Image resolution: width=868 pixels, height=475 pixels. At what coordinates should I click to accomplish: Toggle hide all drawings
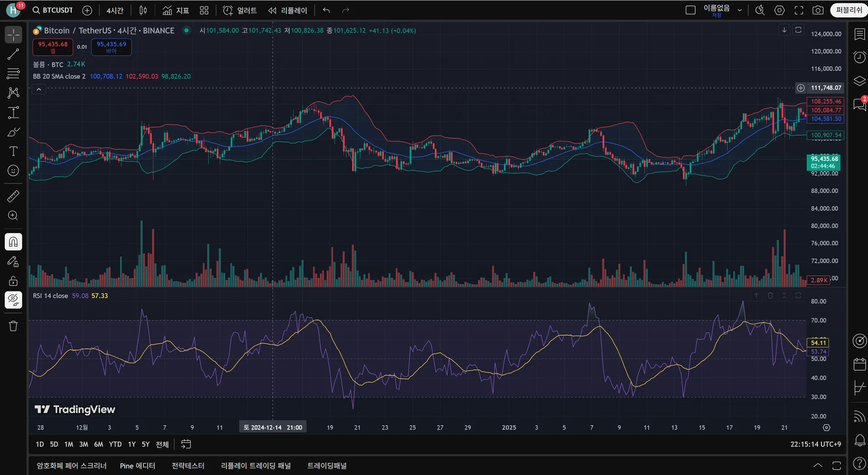click(x=13, y=300)
